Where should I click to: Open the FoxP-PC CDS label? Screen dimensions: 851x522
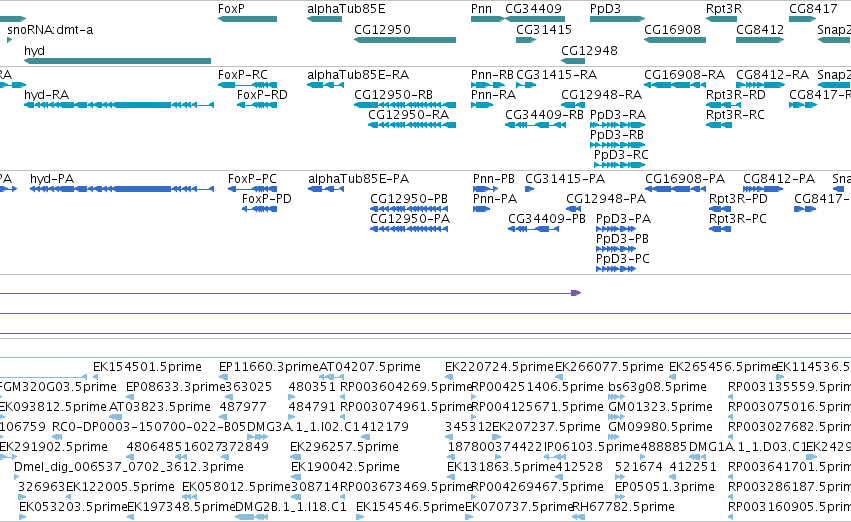pos(252,179)
